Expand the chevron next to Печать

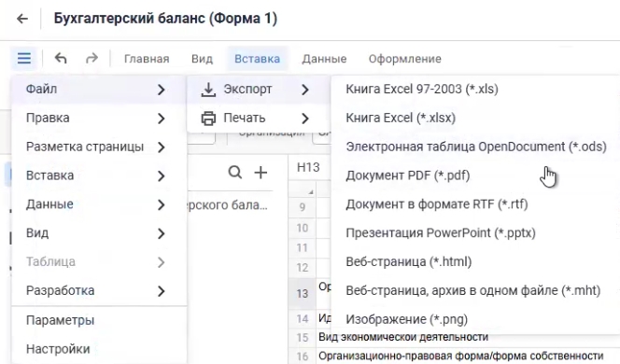pyautogui.click(x=304, y=119)
